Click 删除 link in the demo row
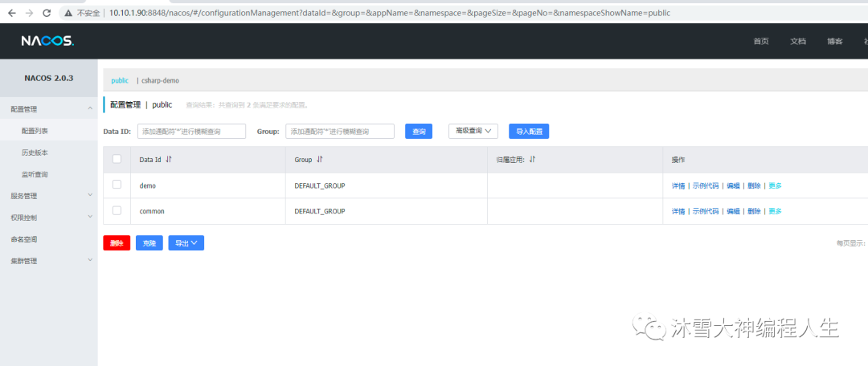The image size is (868, 366). [x=754, y=186]
